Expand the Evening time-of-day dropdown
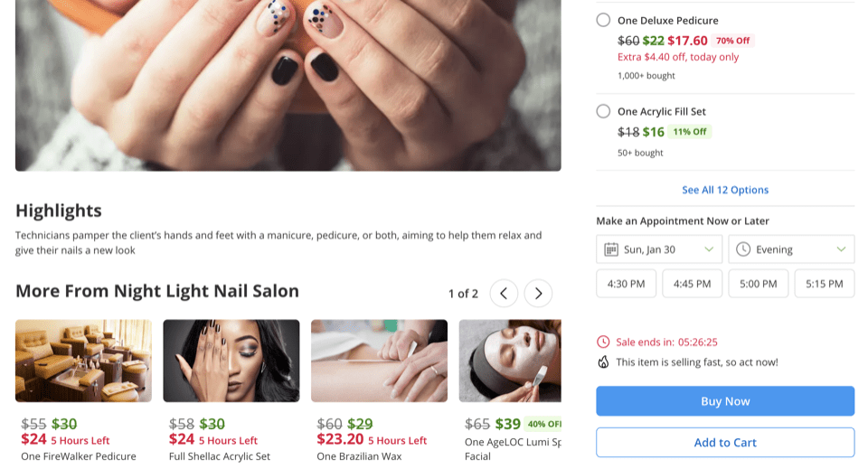The image size is (868, 469). point(791,249)
